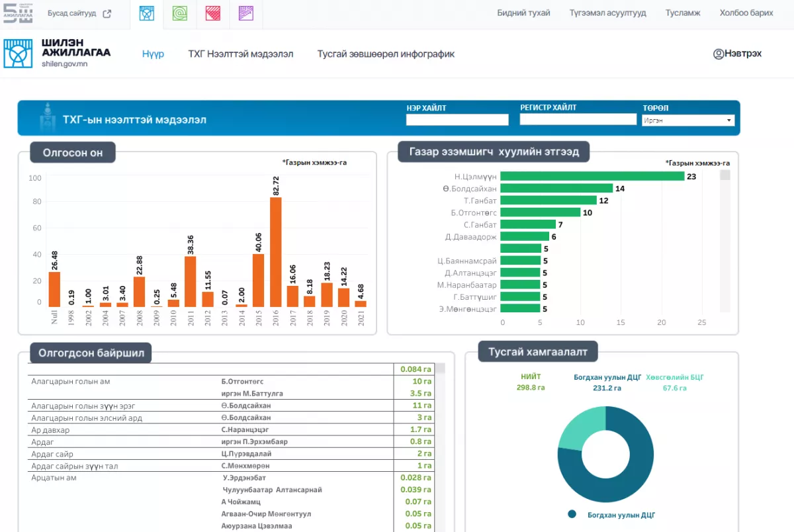Click the 2008 bar valued 22.88

coord(140,292)
